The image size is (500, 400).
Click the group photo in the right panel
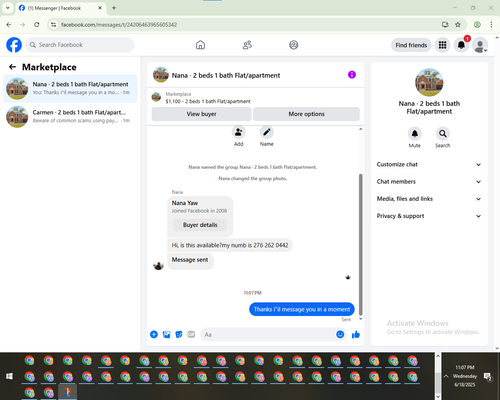pyautogui.click(x=429, y=82)
